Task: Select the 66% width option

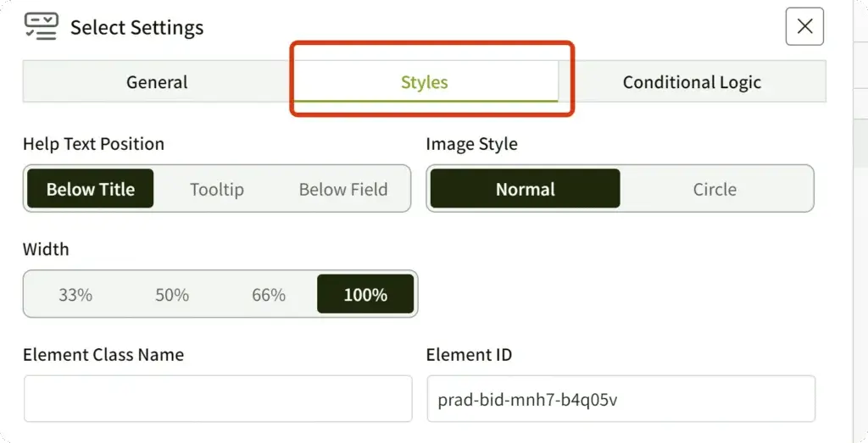Action: tap(269, 295)
